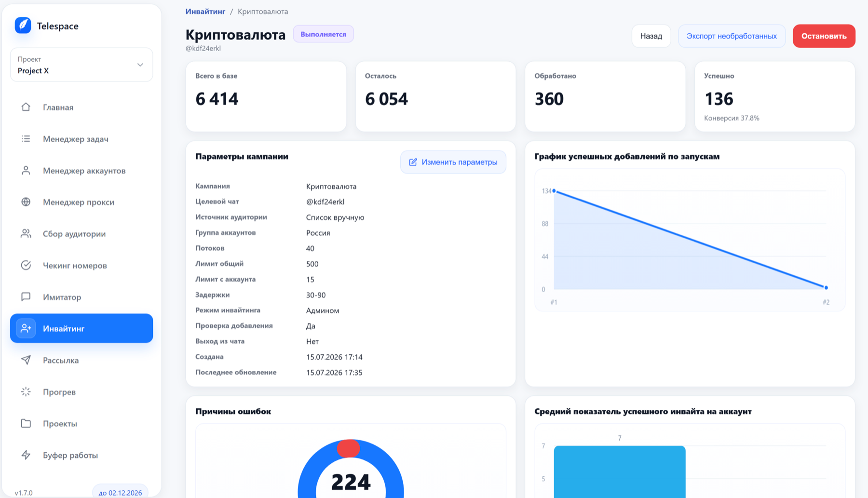Click the Создана date 15.07.2026 17:14
The image size is (868, 498).
(334, 357)
